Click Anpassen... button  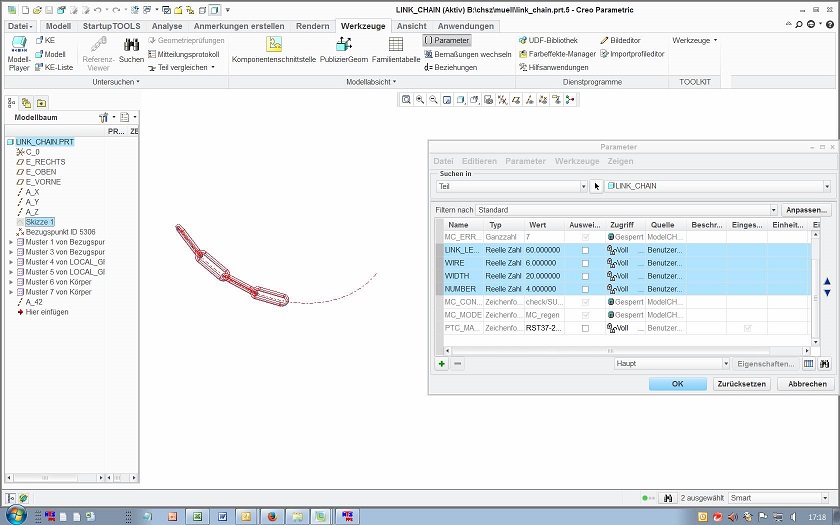(x=807, y=210)
